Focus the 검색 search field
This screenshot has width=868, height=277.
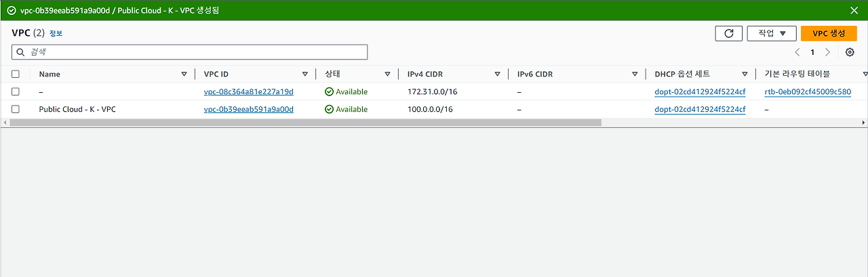(190, 52)
